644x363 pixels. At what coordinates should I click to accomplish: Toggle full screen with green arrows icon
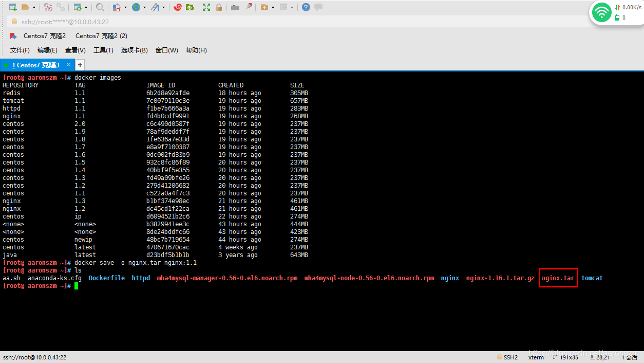(206, 7)
